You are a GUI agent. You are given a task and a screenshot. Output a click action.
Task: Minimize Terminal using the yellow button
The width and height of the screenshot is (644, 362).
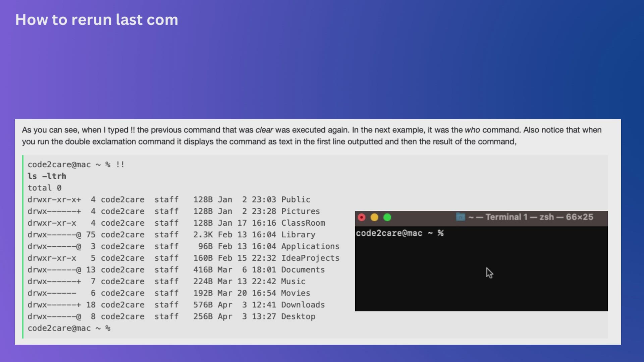(x=374, y=218)
